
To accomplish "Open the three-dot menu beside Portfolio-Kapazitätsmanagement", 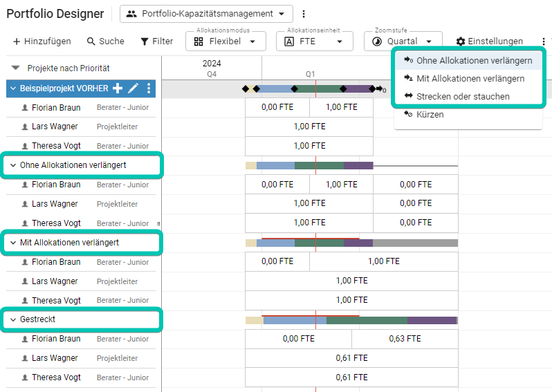I will [304, 14].
